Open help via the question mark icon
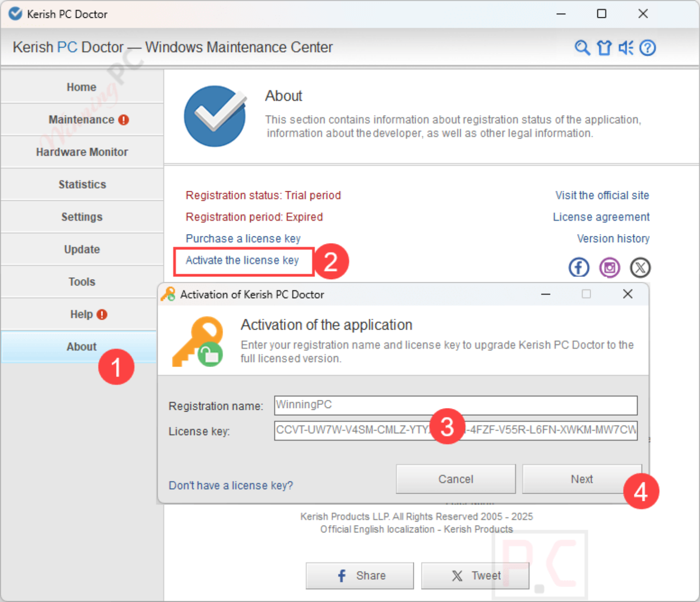Image resolution: width=700 pixels, height=602 pixels. (x=648, y=47)
